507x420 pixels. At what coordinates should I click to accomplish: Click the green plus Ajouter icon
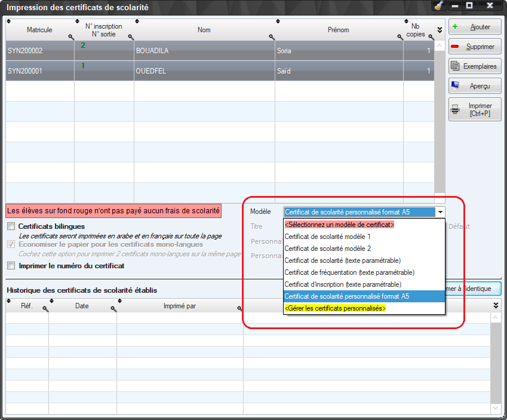[x=455, y=27]
